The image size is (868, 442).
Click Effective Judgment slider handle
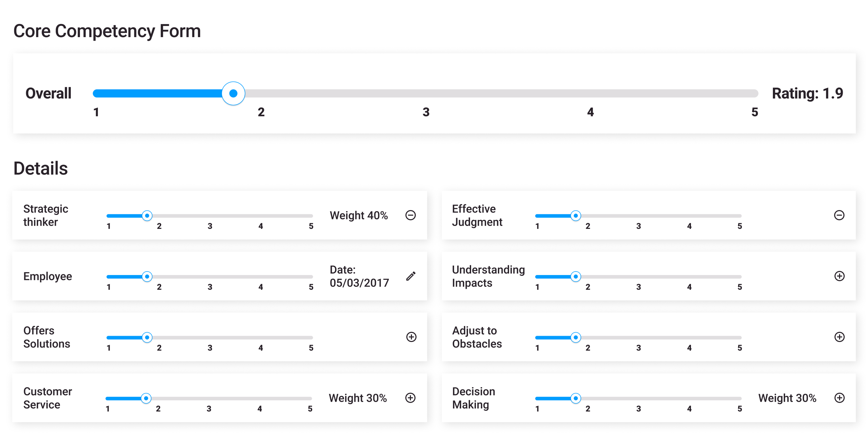tap(576, 216)
